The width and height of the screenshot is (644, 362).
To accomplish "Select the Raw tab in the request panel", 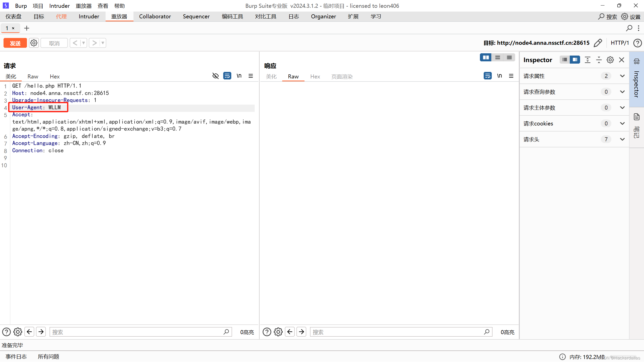I will pyautogui.click(x=33, y=76).
